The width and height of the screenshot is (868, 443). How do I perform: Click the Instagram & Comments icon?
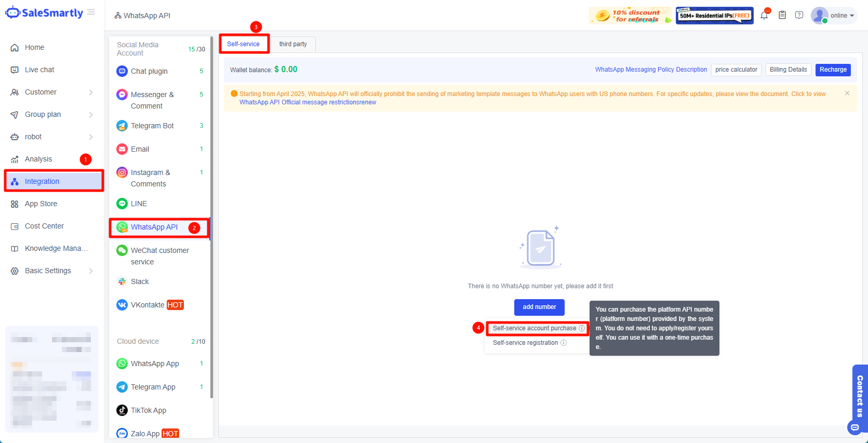pos(122,172)
